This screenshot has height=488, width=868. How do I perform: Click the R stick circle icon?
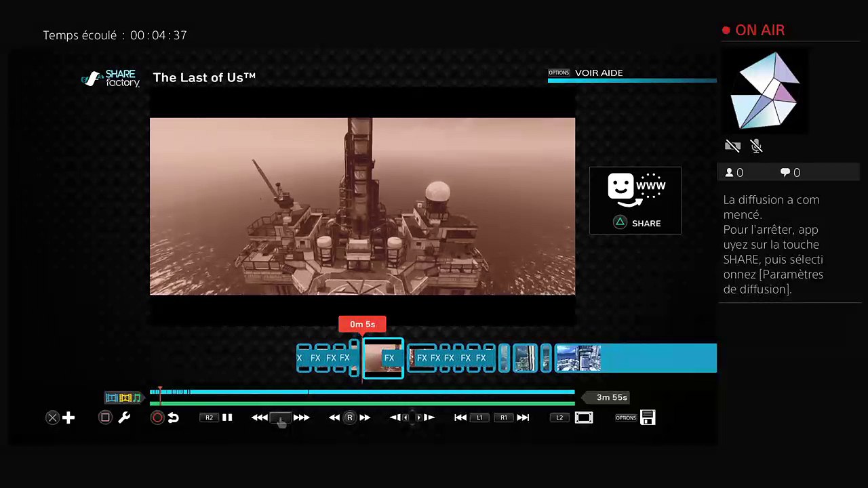[350, 418]
